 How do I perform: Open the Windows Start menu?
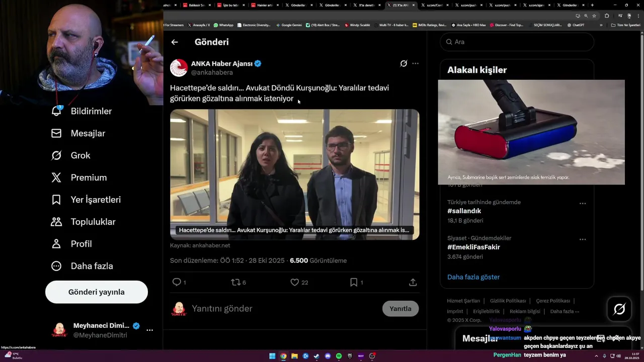272,356
